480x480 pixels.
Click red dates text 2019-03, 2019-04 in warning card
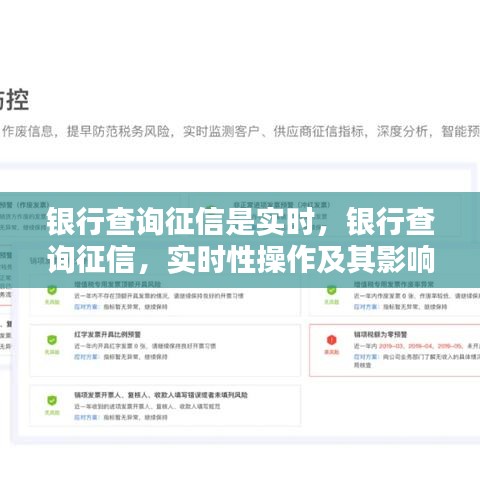coord(420,346)
